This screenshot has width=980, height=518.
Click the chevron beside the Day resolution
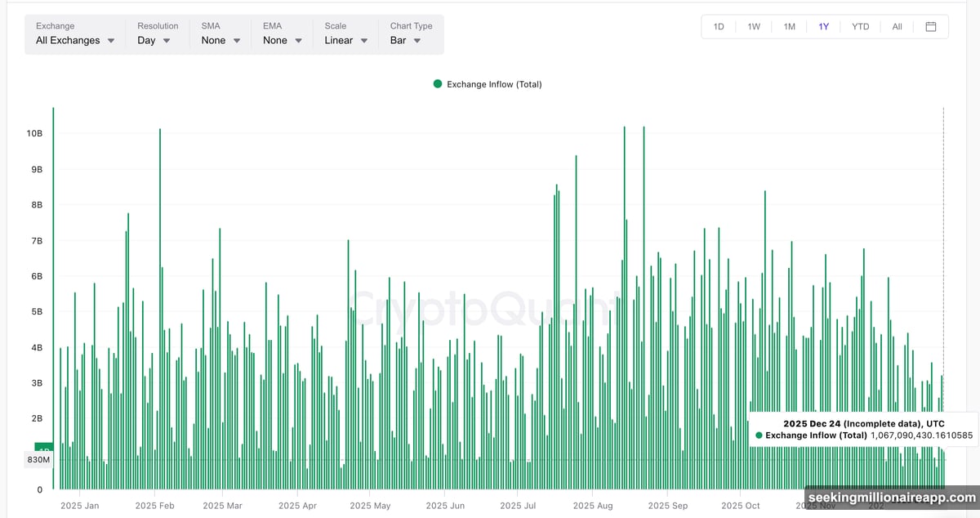[x=166, y=40]
